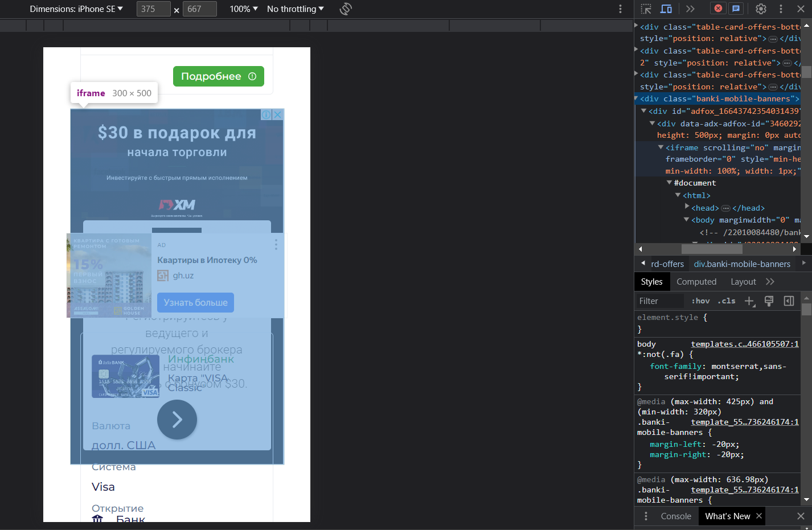This screenshot has height=530, width=812.
Task: Toggle the :hov element state panel
Action: tap(700, 301)
